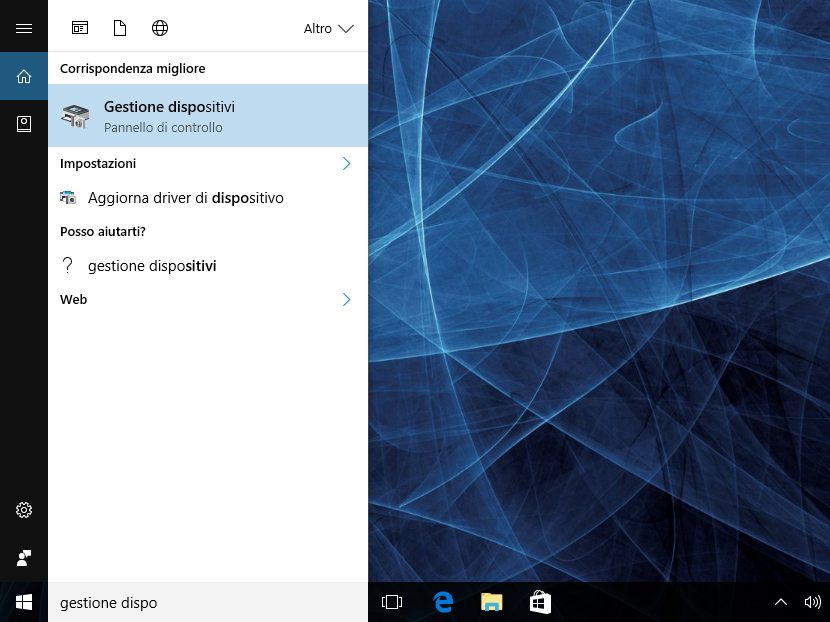830x622 pixels.
Task: Expand the Impostazioni section arrow
Action: [346, 163]
